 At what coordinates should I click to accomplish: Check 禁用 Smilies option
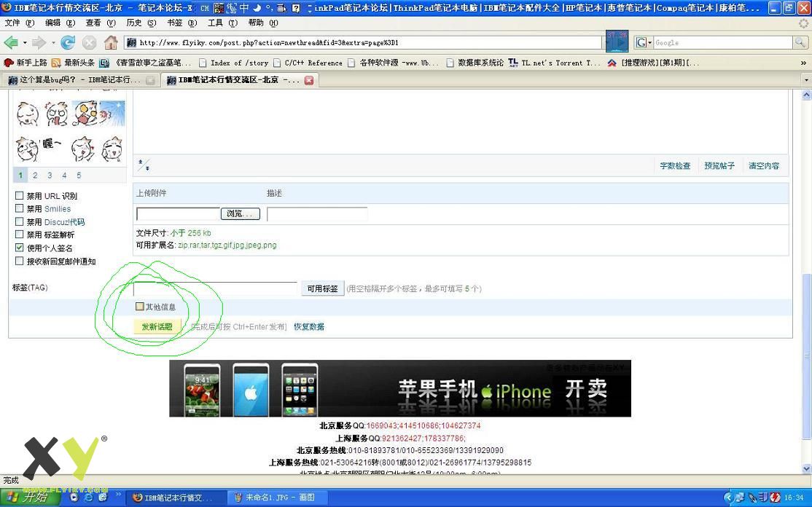coord(19,208)
